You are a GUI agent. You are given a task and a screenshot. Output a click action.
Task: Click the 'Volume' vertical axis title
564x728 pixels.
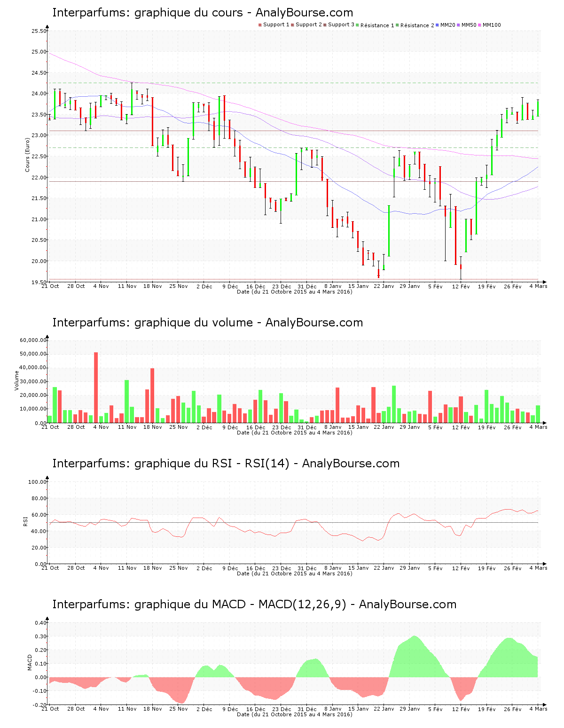(17, 380)
